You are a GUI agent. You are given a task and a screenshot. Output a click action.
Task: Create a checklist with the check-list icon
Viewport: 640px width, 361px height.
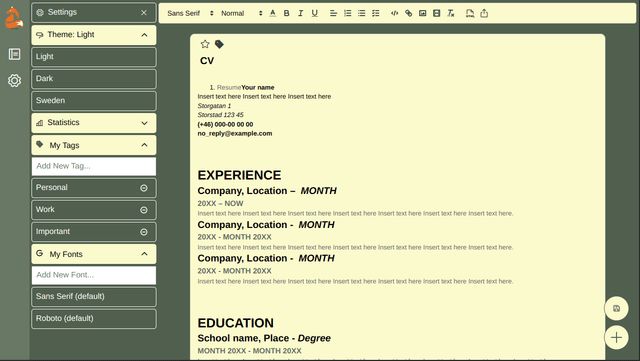pyautogui.click(x=376, y=13)
